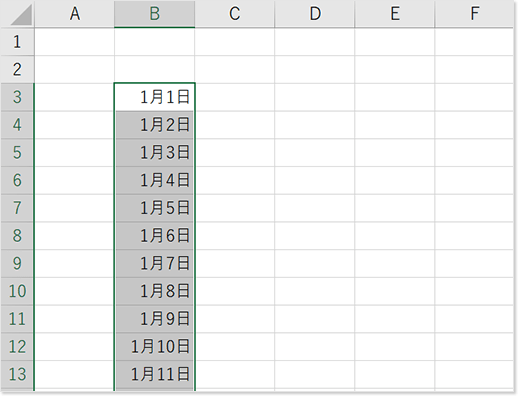Image resolution: width=518 pixels, height=400 pixels.
Task: Click the cell containing 1月11日
Action: [x=154, y=374]
